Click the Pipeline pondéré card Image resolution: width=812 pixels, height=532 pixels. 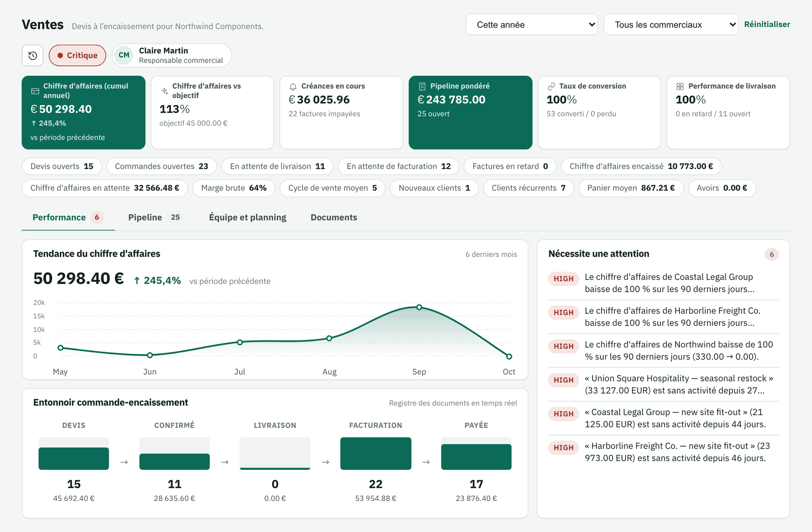point(471,112)
